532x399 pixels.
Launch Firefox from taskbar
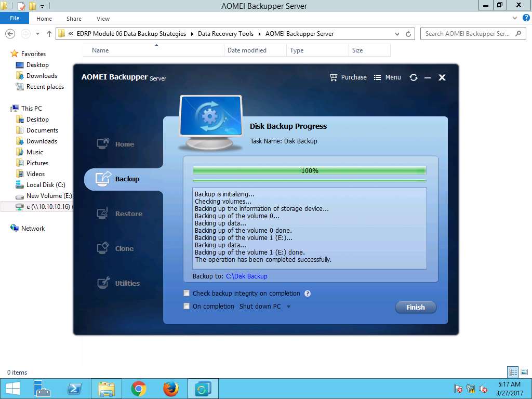click(170, 389)
